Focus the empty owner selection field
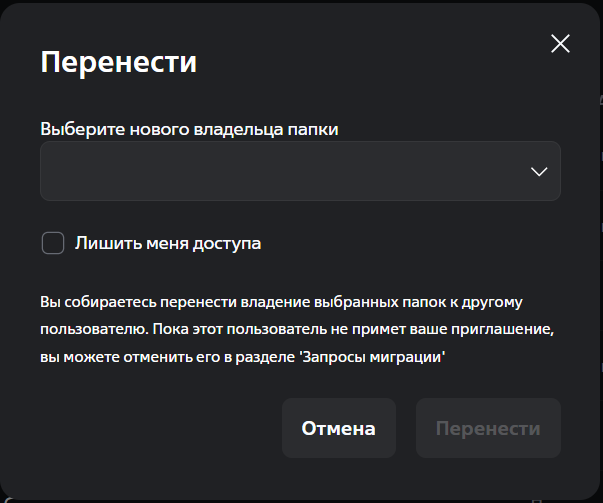603x503 pixels. point(280,171)
